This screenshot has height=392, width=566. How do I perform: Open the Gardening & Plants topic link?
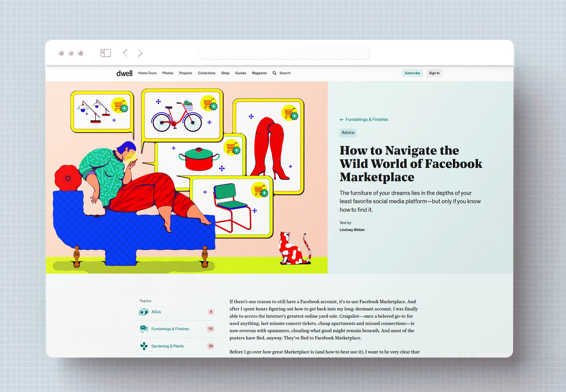pyautogui.click(x=167, y=346)
